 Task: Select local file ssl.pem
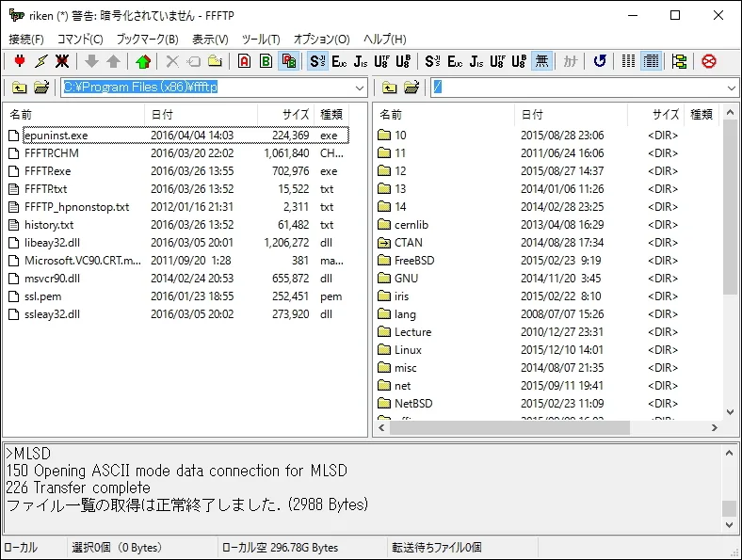[x=42, y=296]
